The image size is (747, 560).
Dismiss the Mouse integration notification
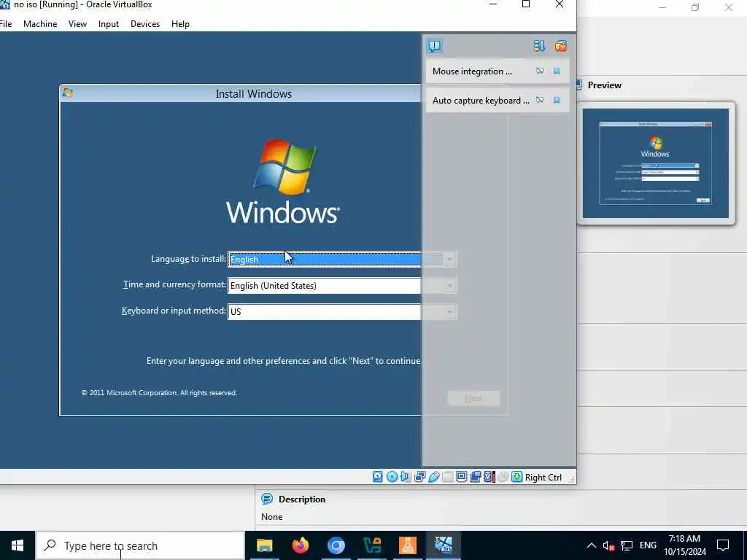point(557,71)
